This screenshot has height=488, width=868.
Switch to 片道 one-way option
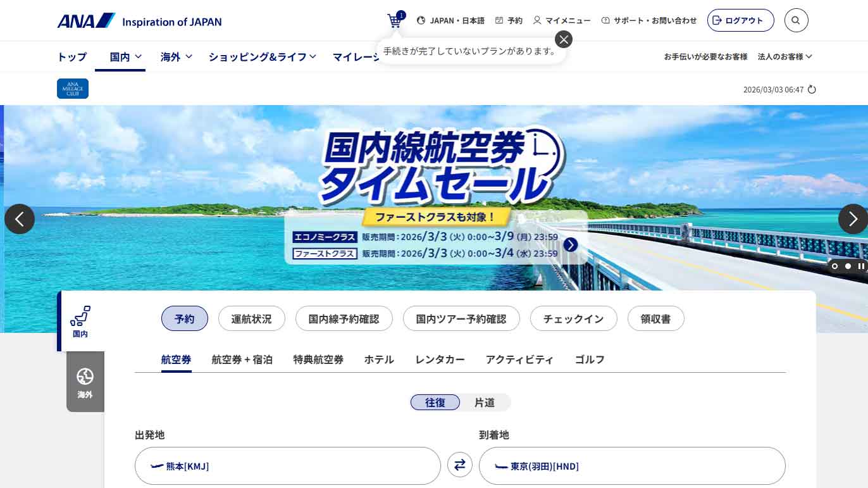click(x=485, y=403)
